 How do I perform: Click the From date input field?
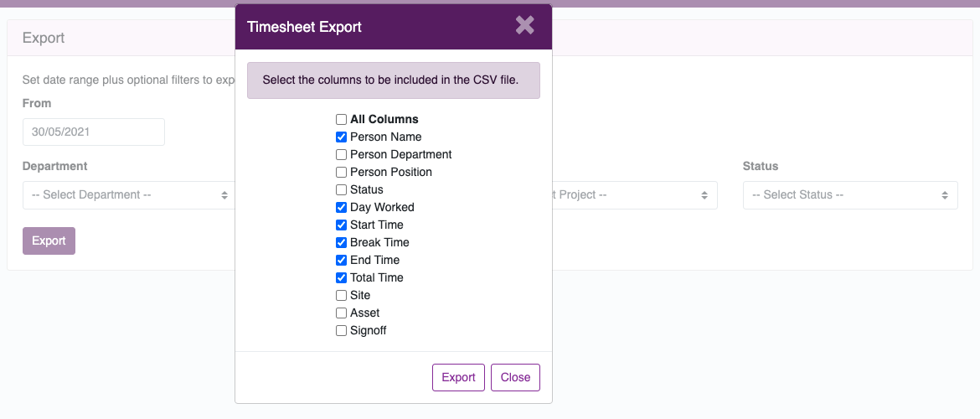94,132
